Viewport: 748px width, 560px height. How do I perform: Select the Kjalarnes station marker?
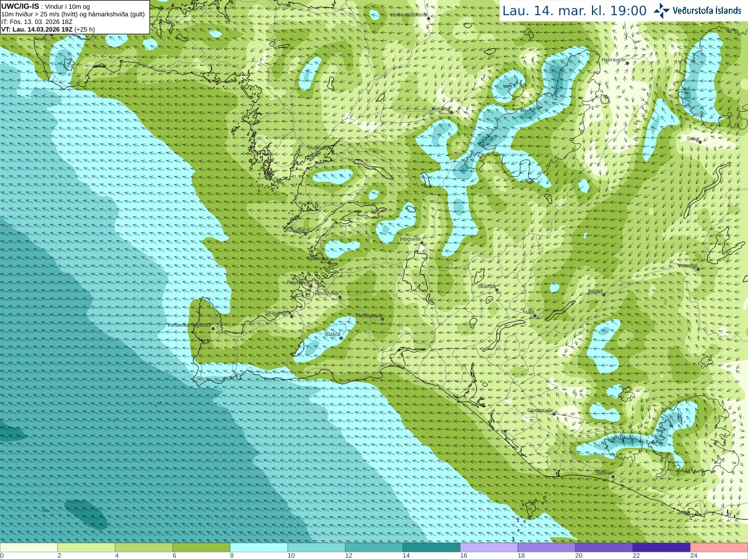(x=330, y=262)
